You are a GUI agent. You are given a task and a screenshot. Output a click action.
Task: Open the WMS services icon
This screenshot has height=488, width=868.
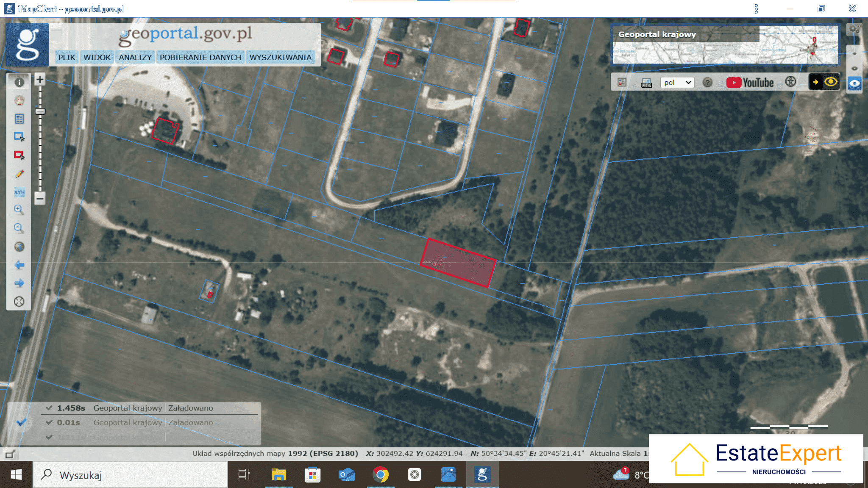point(646,83)
